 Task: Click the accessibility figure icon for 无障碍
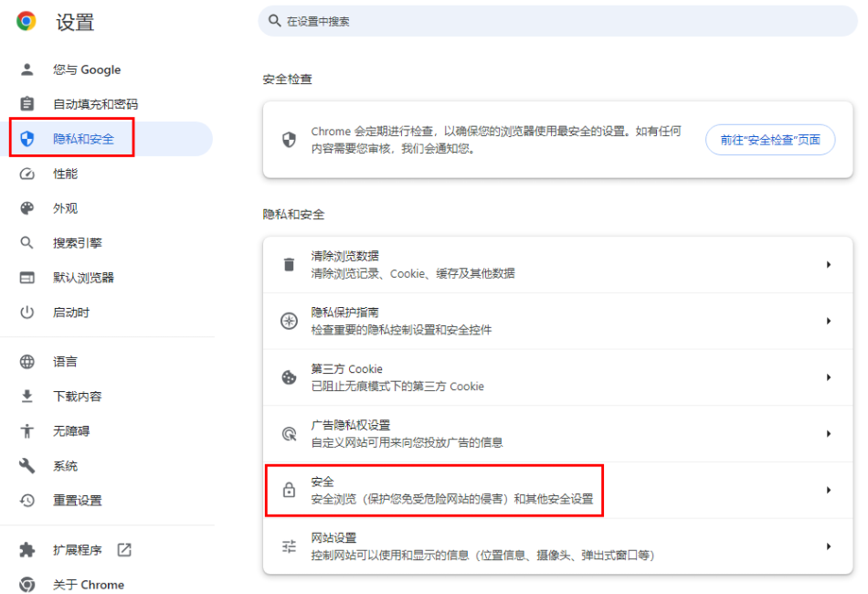(26, 430)
